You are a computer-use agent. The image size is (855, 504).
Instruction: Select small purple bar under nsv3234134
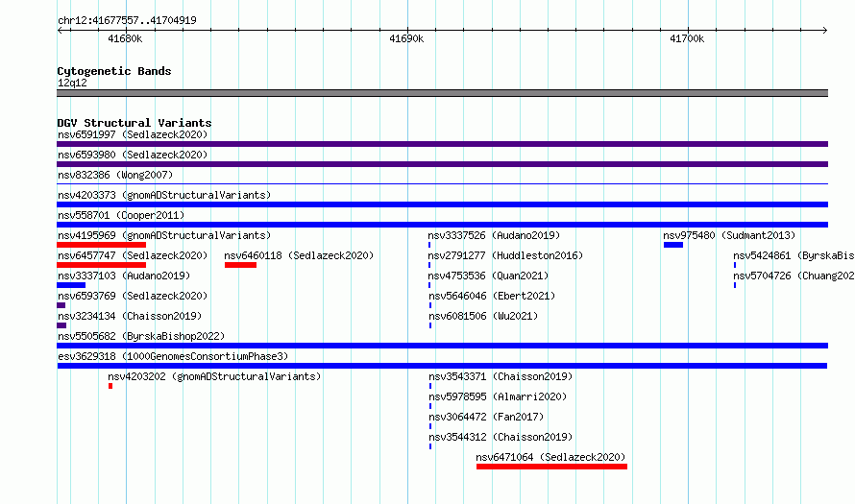click(x=61, y=325)
